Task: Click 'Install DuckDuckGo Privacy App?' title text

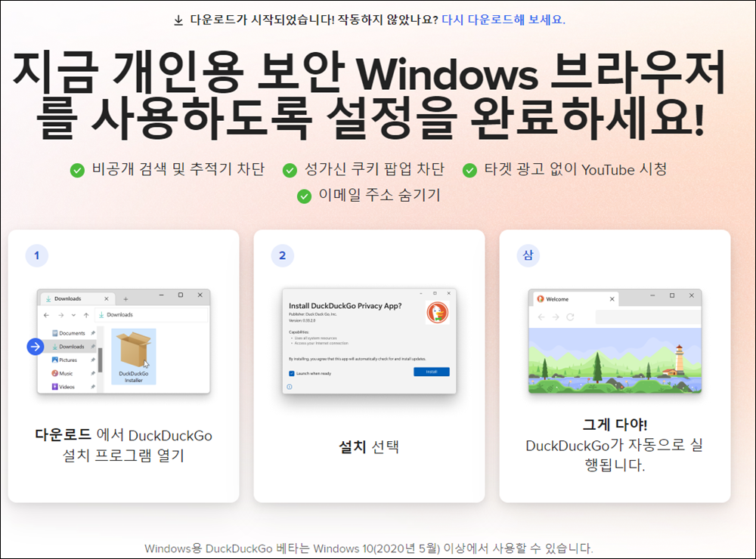Action: [x=345, y=305]
